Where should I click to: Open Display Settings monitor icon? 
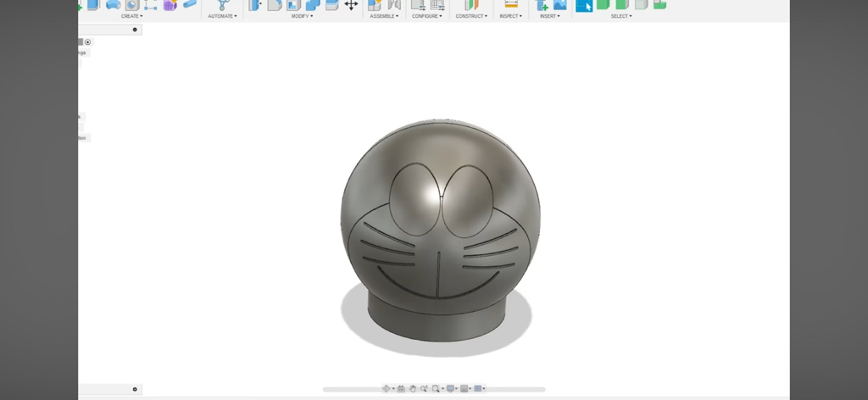(x=451, y=389)
